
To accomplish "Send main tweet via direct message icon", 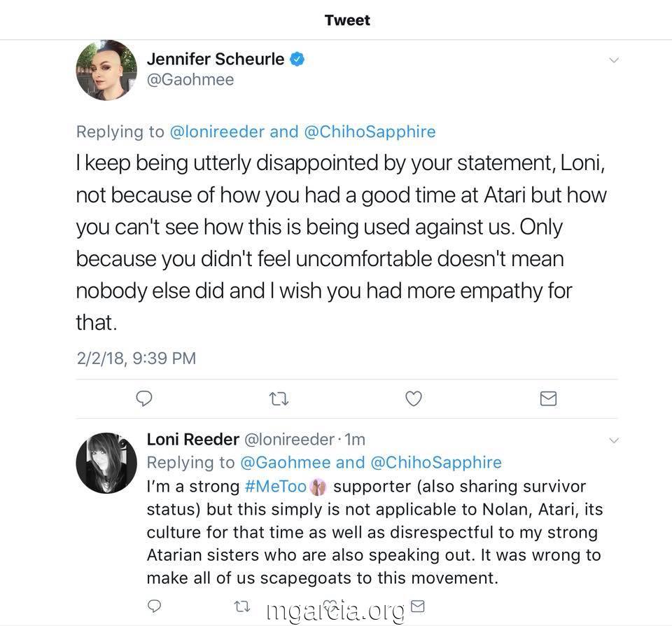I will [x=548, y=398].
